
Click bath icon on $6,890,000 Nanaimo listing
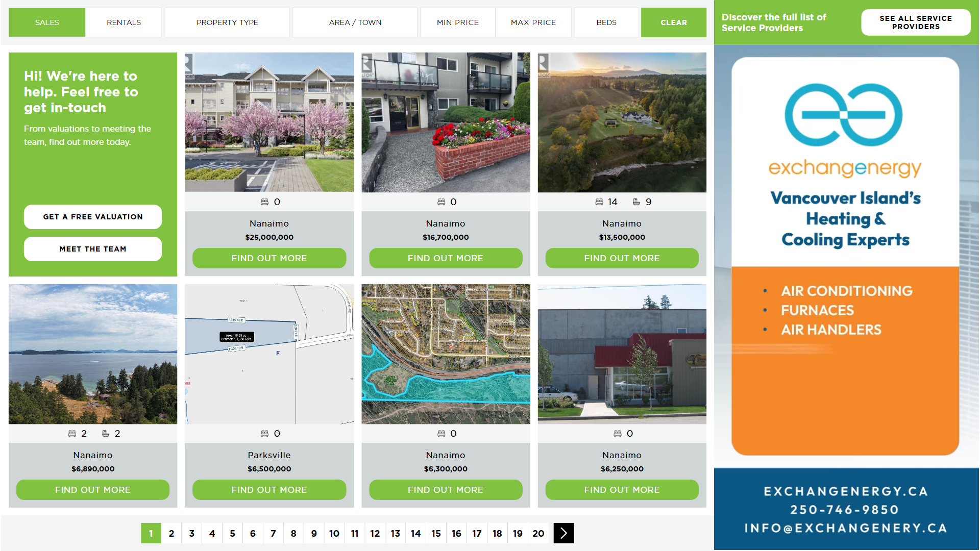106,434
